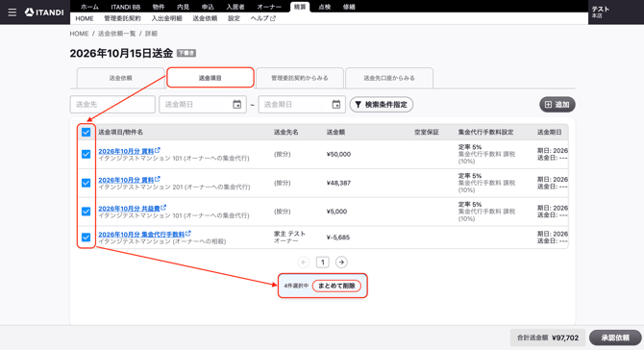Viewport: 644px width, 350px height.
Task: Select the 精算 top navigation tab
Action: click(x=300, y=7)
